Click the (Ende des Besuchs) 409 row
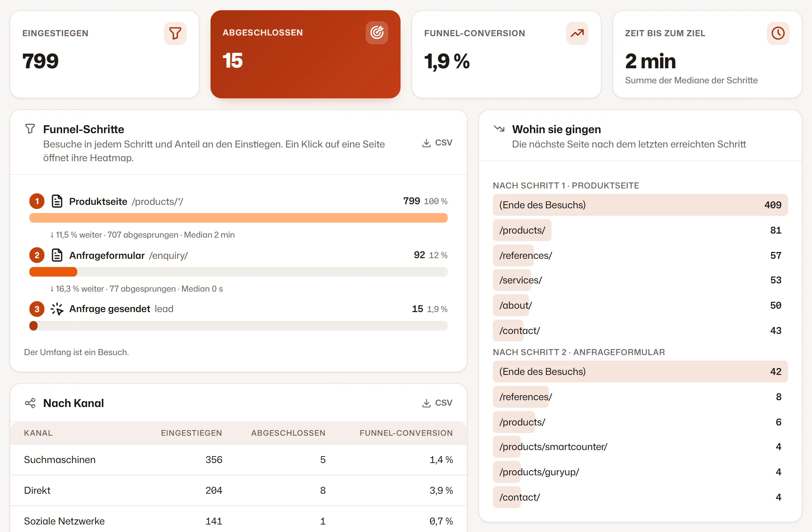812x532 pixels. click(640, 205)
